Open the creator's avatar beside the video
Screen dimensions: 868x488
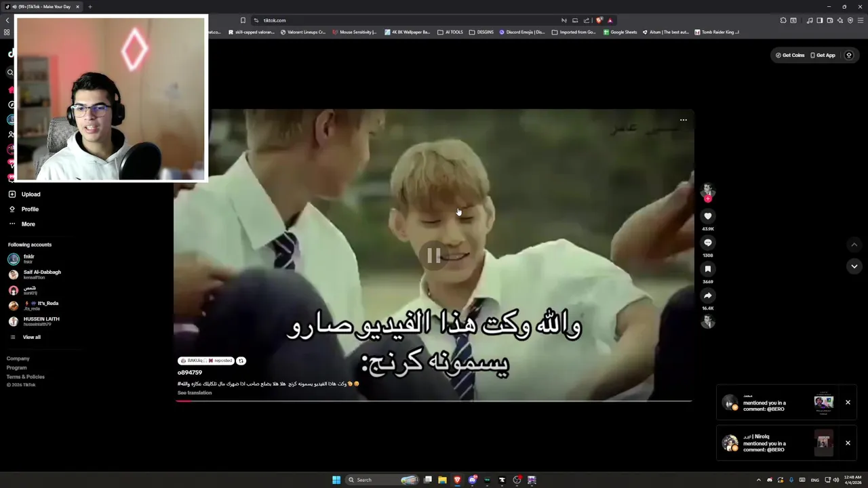pos(708,189)
